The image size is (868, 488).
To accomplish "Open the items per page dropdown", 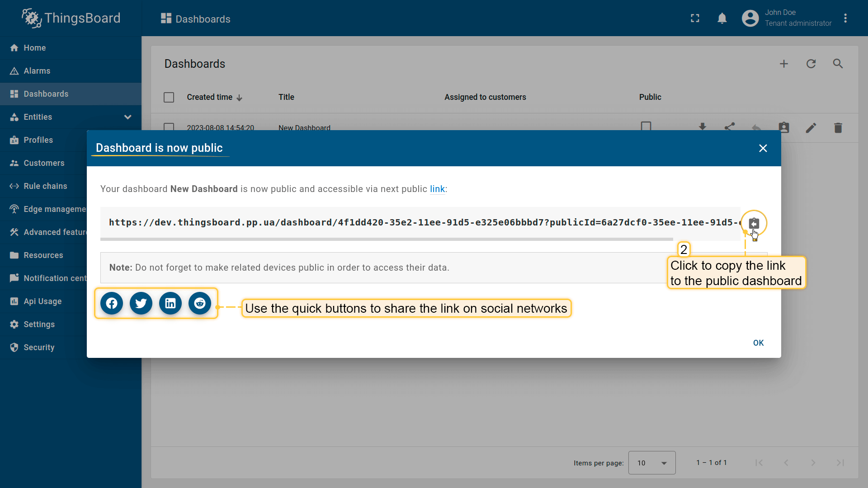I will pyautogui.click(x=651, y=463).
